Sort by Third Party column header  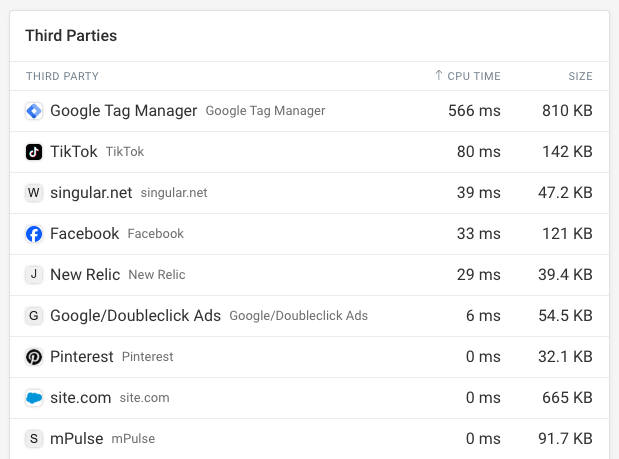click(62, 76)
